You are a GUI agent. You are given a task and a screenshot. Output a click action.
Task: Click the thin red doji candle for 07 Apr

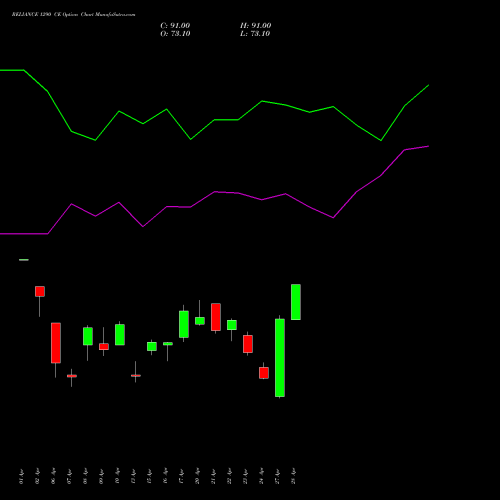72,376
